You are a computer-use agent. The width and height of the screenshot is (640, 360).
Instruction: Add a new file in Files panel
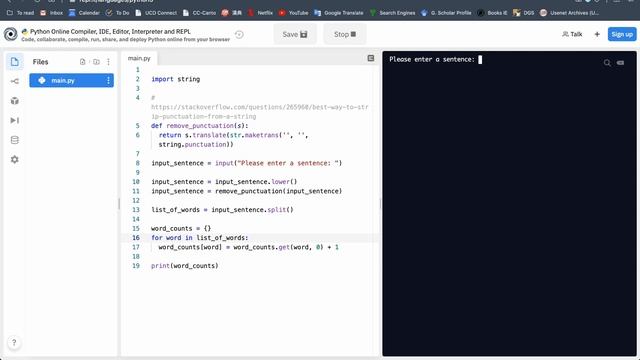tap(82, 62)
